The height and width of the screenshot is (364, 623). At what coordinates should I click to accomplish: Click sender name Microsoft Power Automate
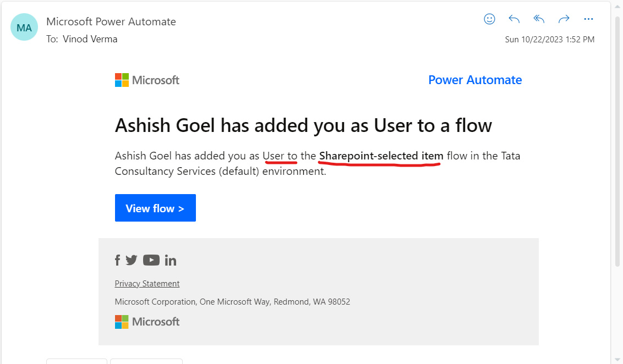(111, 22)
